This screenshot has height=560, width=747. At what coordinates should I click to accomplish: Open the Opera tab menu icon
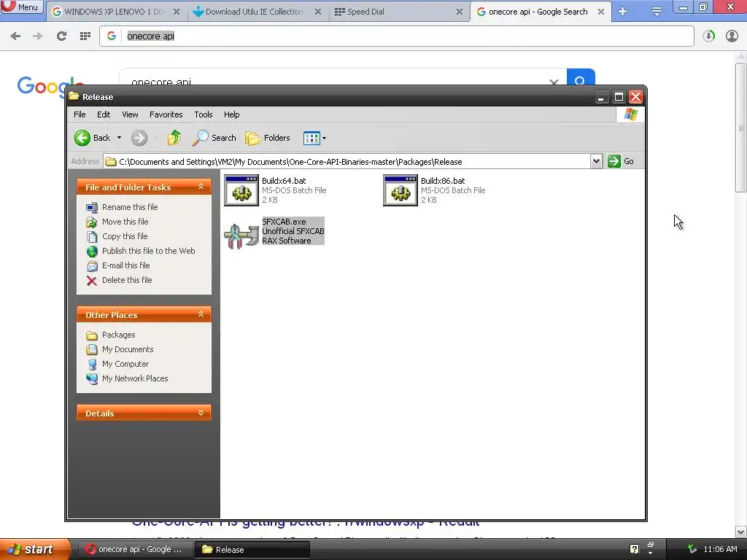click(x=657, y=12)
